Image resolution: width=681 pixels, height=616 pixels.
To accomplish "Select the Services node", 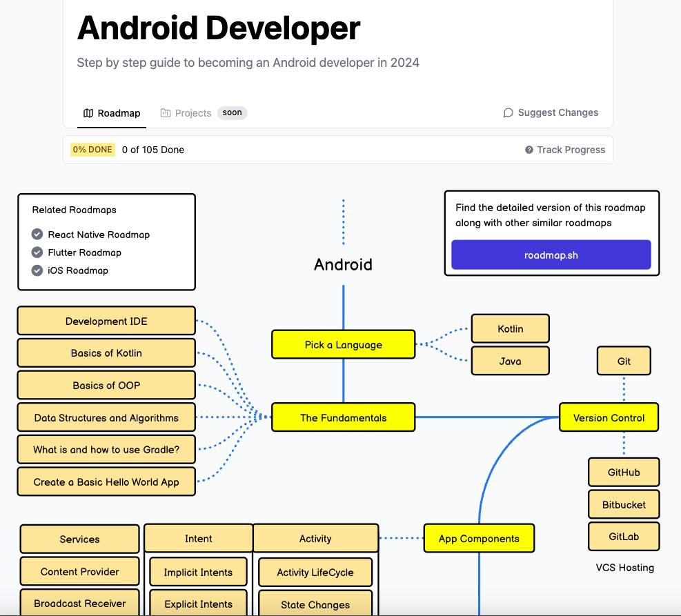I will click(79, 539).
